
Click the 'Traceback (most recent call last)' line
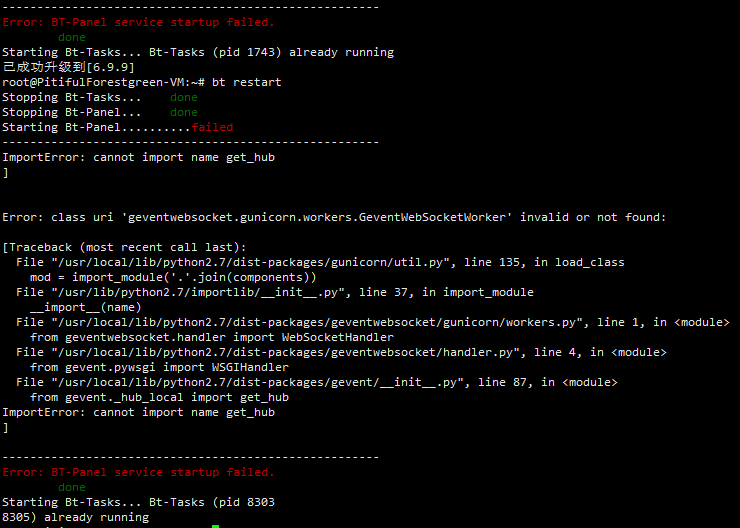pos(124,247)
